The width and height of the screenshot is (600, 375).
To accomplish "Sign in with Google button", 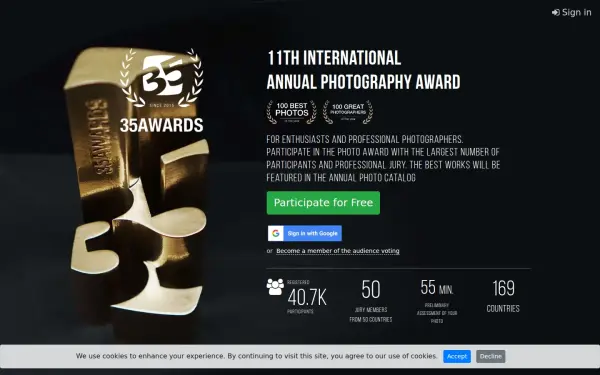I will 305,233.
